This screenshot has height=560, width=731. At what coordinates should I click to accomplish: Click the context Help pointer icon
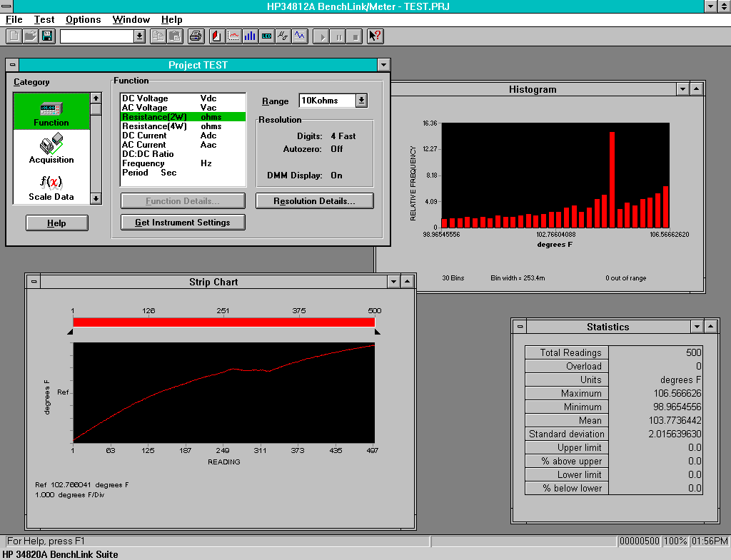click(x=375, y=36)
